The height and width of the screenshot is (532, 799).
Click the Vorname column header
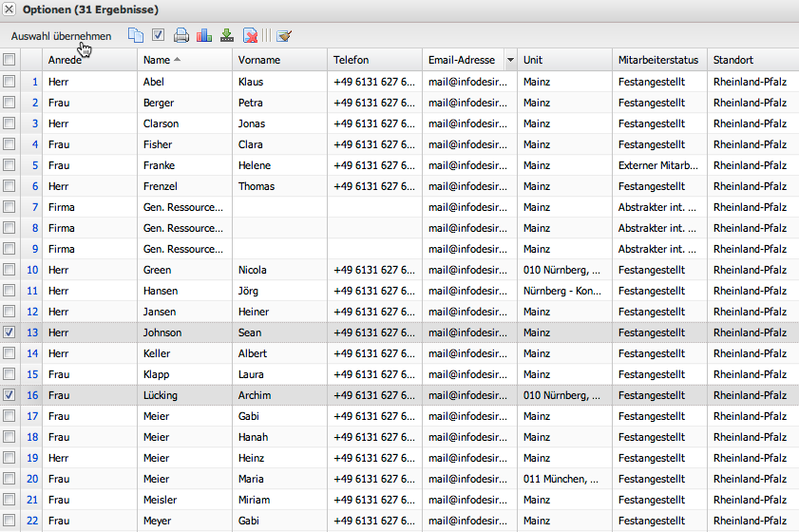pyautogui.click(x=258, y=60)
